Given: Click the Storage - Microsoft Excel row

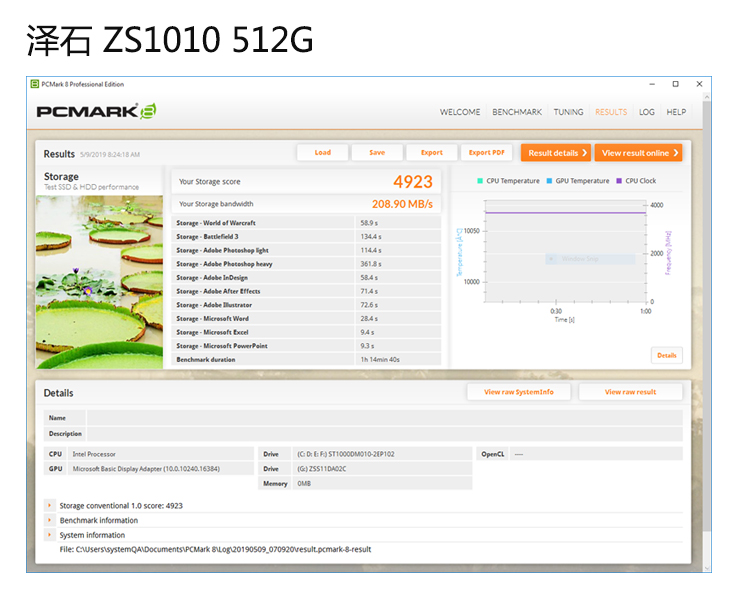Looking at the screenshot, I should 306,332.
